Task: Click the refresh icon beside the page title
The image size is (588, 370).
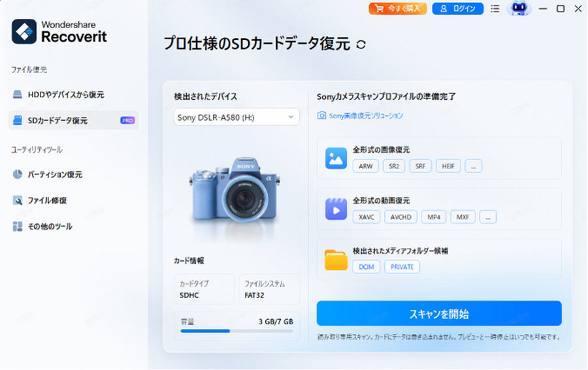Action: point(361,44)
